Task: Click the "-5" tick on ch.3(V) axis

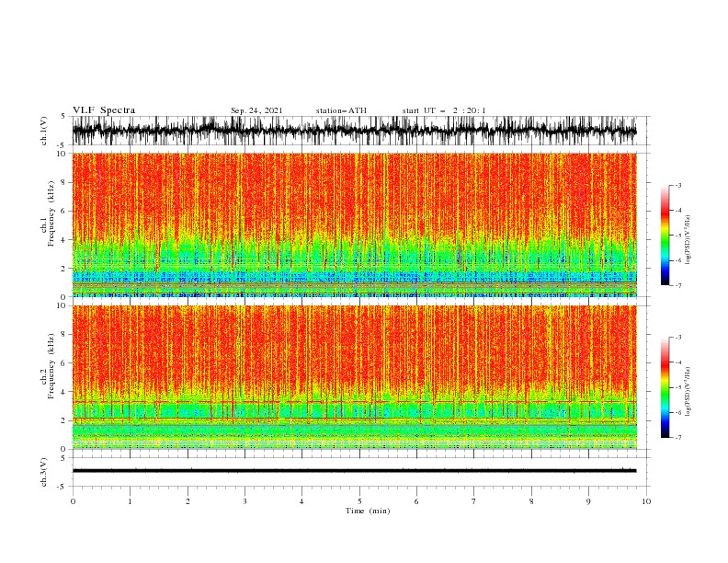Action: click(63, 487)
